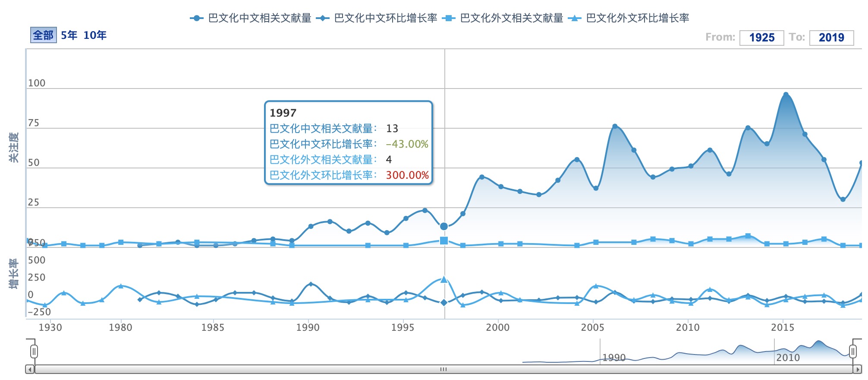Click the To year input field
Image resolution: width=868 pixels, height=380 pixels.
point(831,38)
